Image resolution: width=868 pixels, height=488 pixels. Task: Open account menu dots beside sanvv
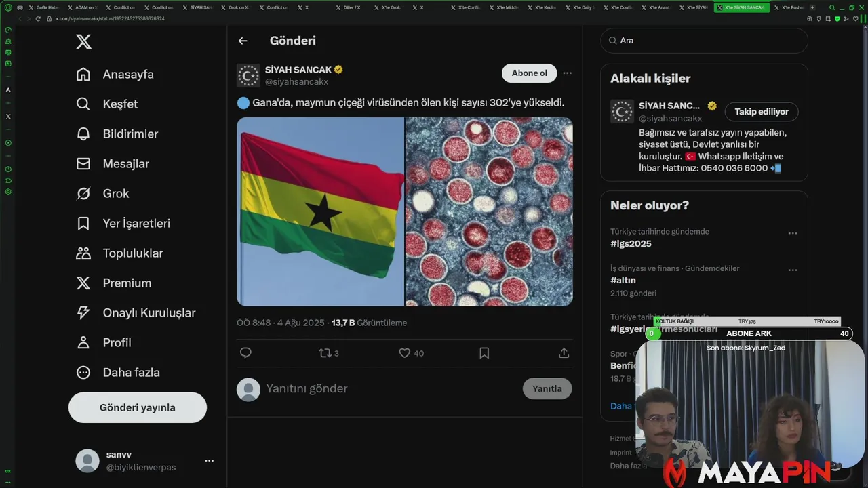tap(209, 461)
